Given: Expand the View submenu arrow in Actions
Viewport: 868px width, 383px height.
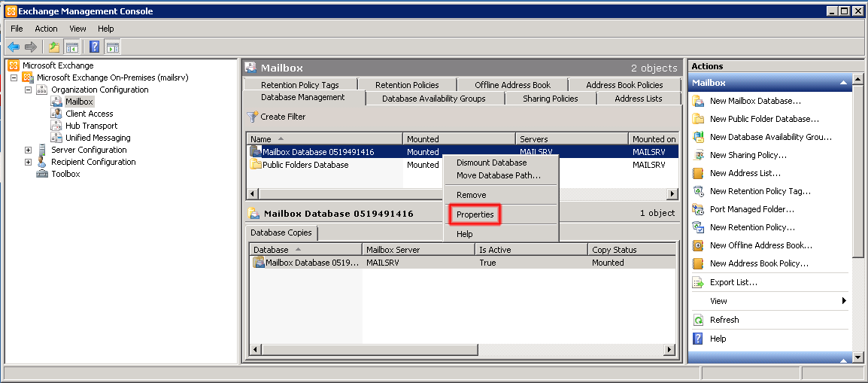Looking at the screenshot, I should coord(844,301).
